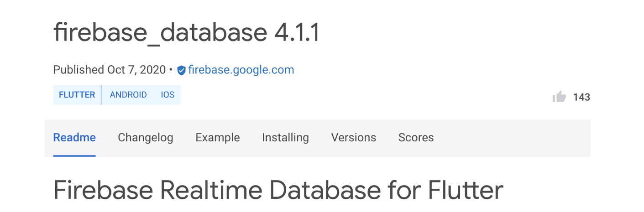Go to the Installing tab
Viewport: 644px width, 212px height.
pos(285,138)
